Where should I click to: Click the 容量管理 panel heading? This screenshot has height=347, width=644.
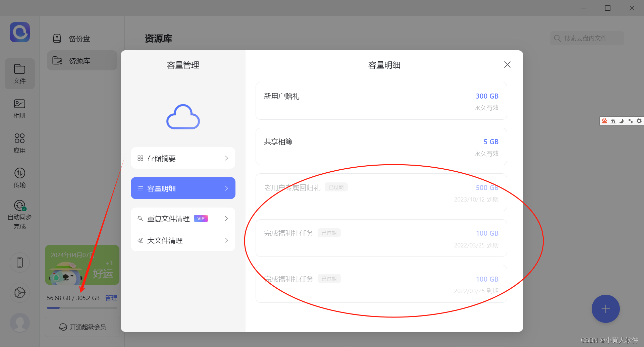[183, 65]
